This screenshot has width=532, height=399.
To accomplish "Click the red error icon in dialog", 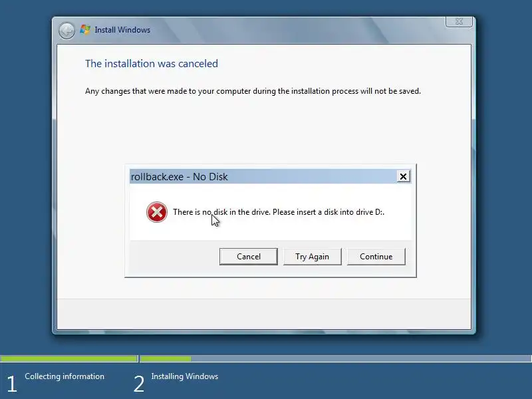I will (x=157, y=212).
